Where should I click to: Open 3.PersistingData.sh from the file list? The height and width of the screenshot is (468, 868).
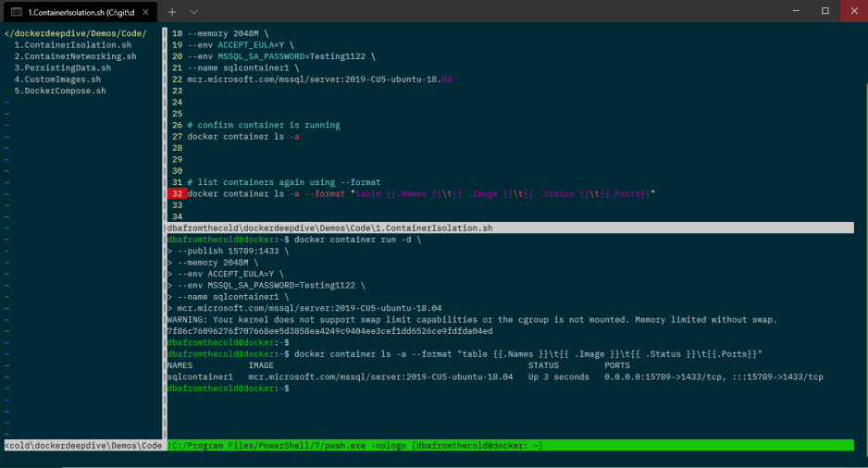pyautogui.click(x=62, y=68)
